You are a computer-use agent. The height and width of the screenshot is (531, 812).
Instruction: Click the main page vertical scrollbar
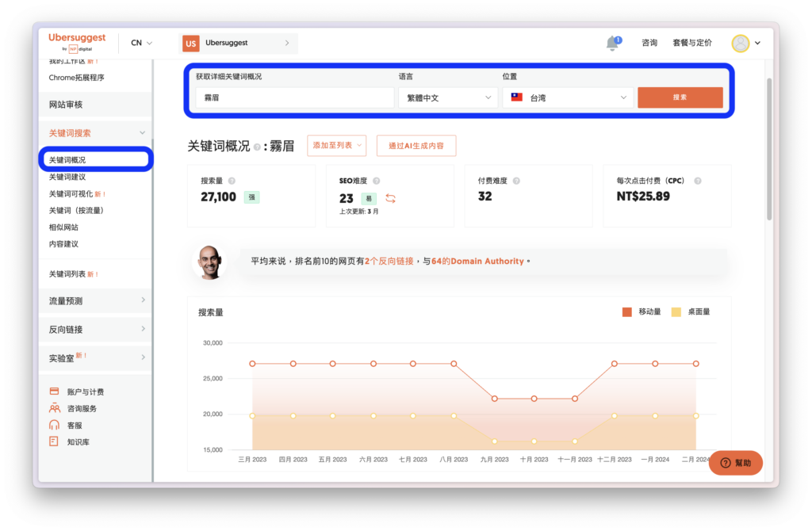click(x=769, y=149)
